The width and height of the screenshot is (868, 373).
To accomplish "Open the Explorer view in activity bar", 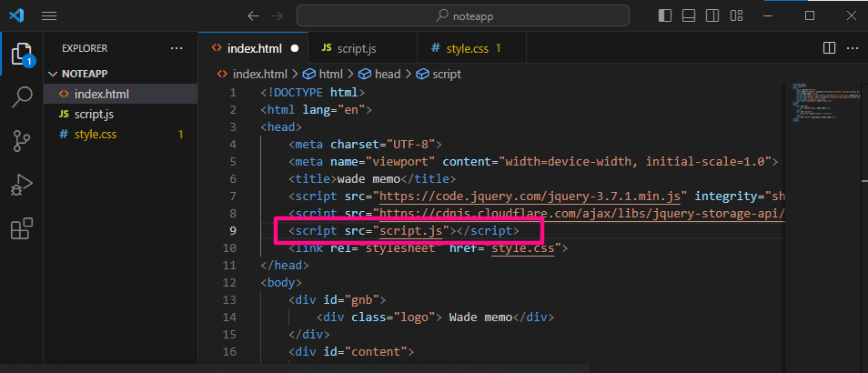I will click(22, 55).
